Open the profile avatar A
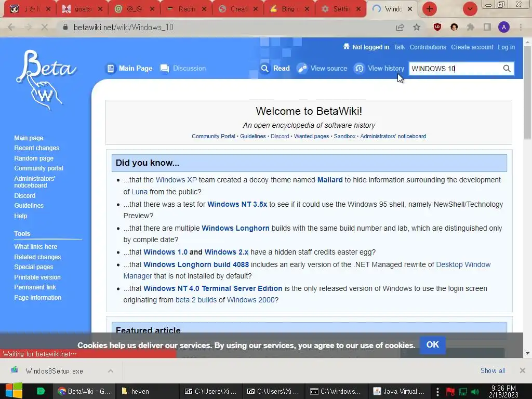 click(x=504, y=27)
